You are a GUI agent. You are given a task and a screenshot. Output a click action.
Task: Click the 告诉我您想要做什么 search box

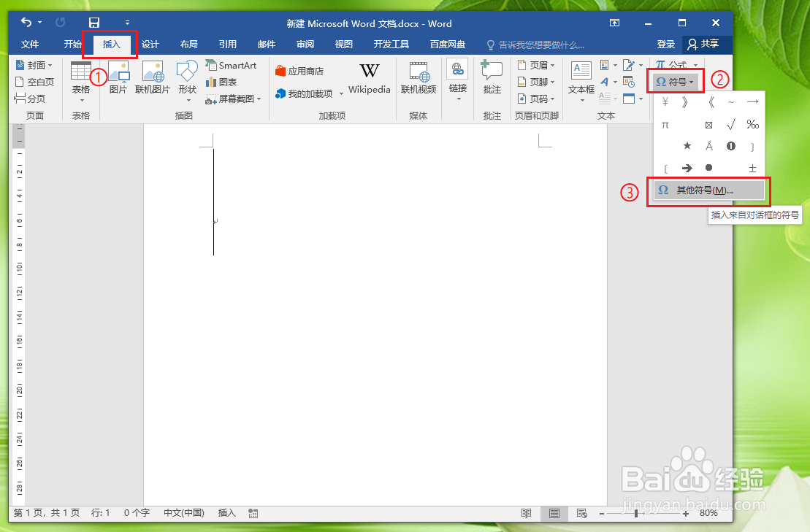535,45
